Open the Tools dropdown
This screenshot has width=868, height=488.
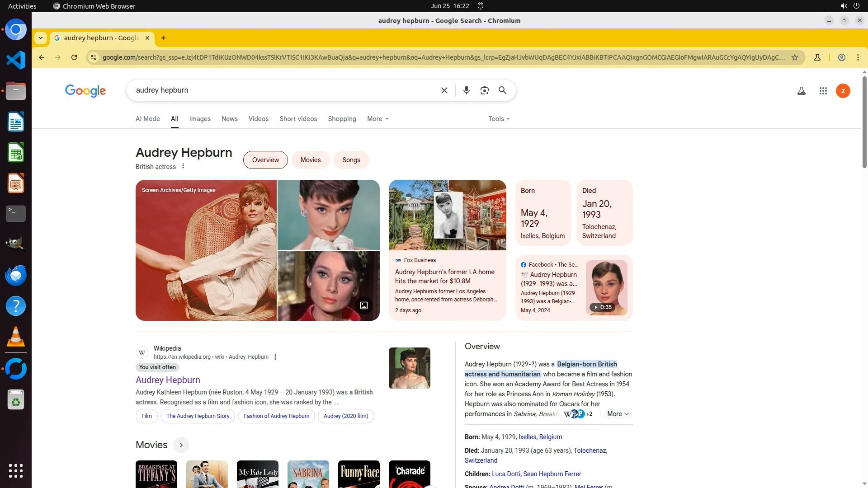[x=499, y=119]
